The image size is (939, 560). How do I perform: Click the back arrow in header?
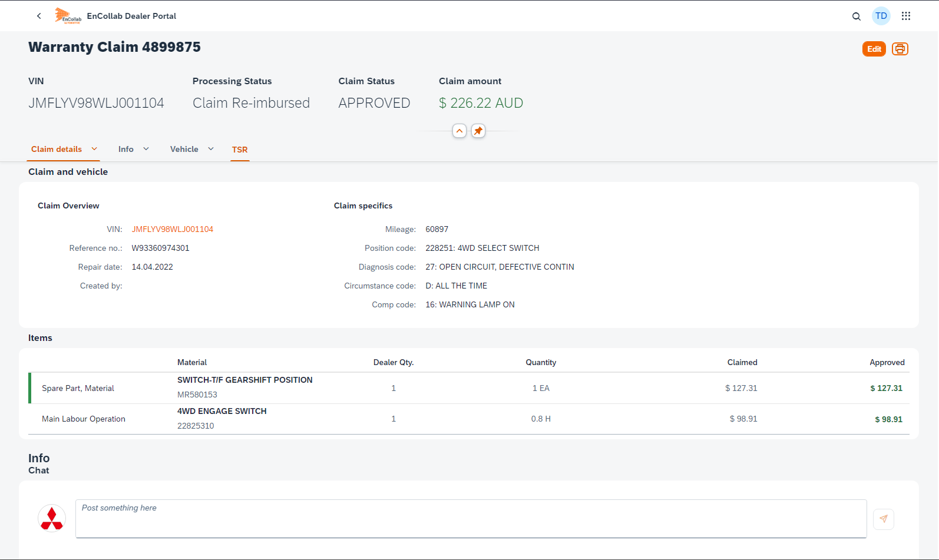(39, 16)
